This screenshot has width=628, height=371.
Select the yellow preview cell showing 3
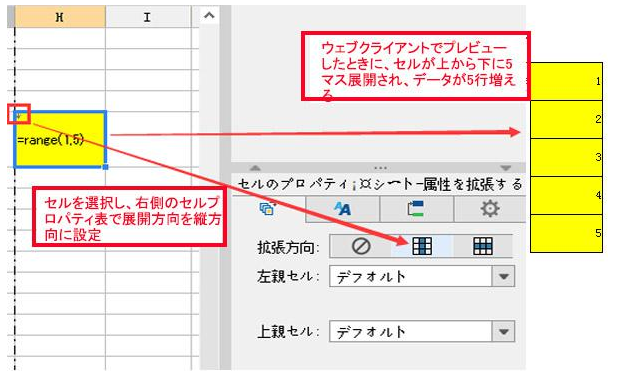(566, 157)
